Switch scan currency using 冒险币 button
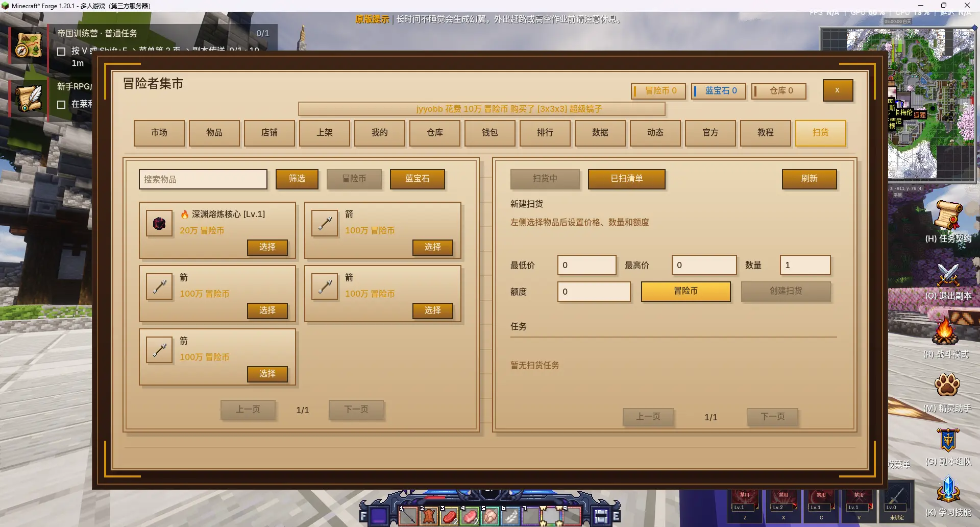Image resolution: width=980 pixels, height=527 pixels. tap(686, 291)
